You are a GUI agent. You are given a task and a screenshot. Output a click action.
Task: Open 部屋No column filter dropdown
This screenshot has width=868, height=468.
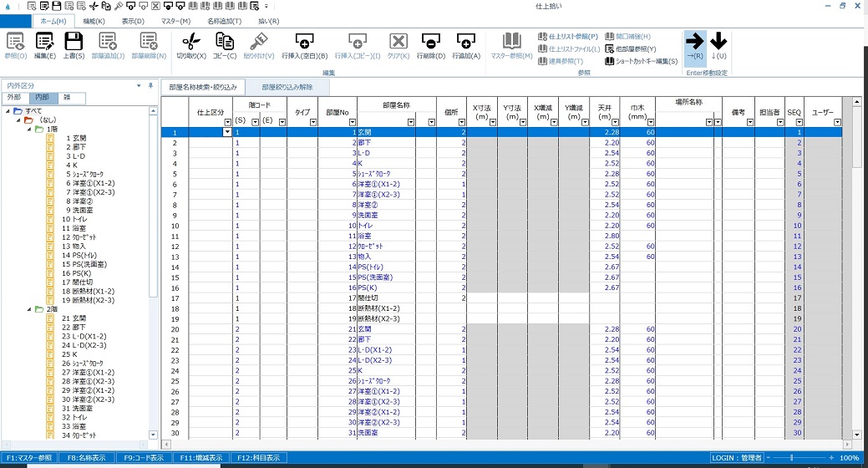[x=352, y=122]
